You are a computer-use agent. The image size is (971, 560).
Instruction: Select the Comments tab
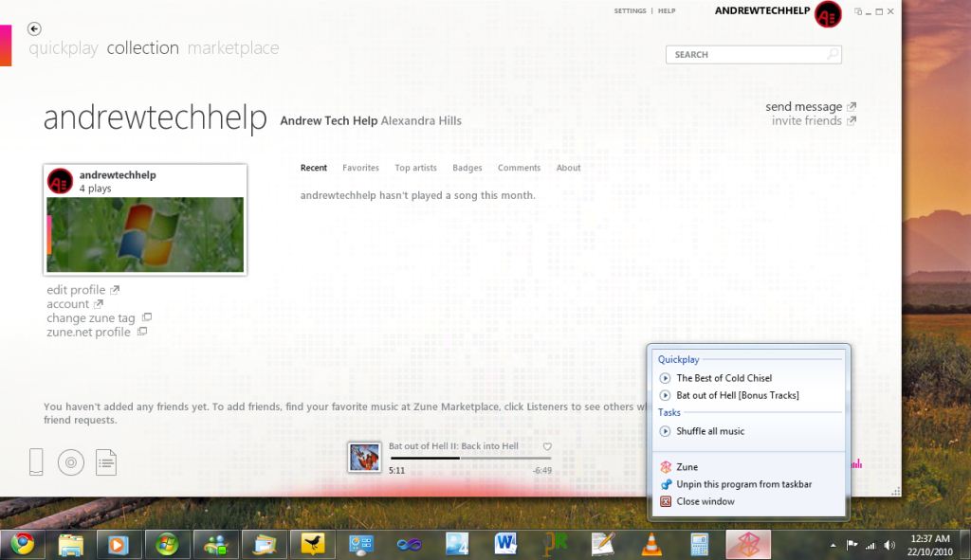[x=519, y=168]
